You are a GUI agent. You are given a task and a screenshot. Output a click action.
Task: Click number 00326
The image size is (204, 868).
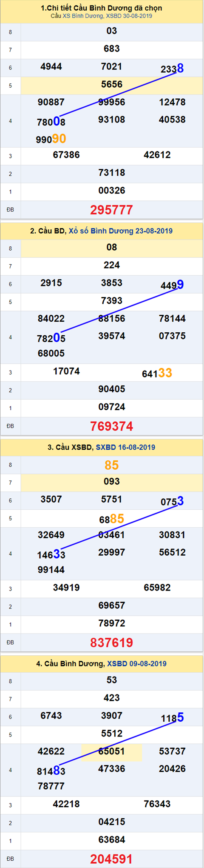click(112, 191)
